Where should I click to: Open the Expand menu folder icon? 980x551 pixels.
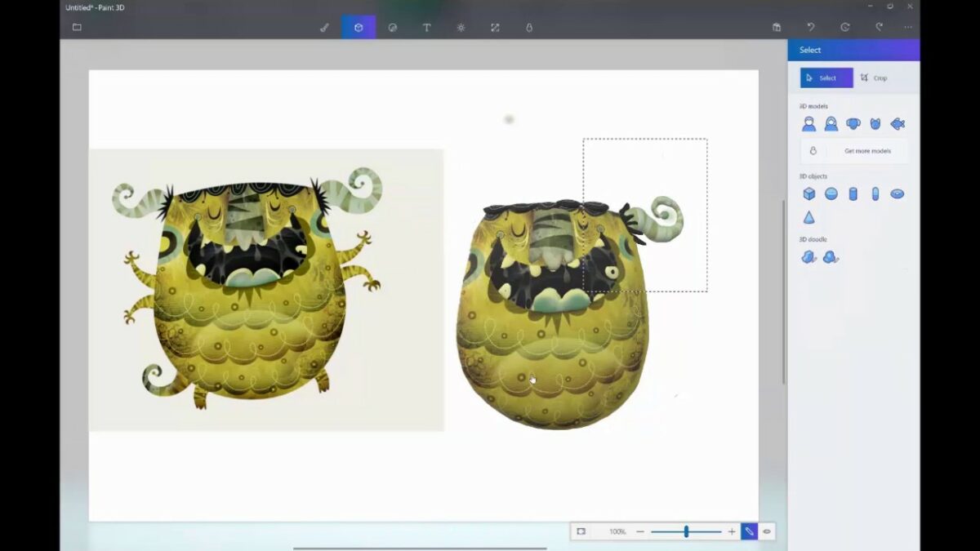click(x=77, y=27)
